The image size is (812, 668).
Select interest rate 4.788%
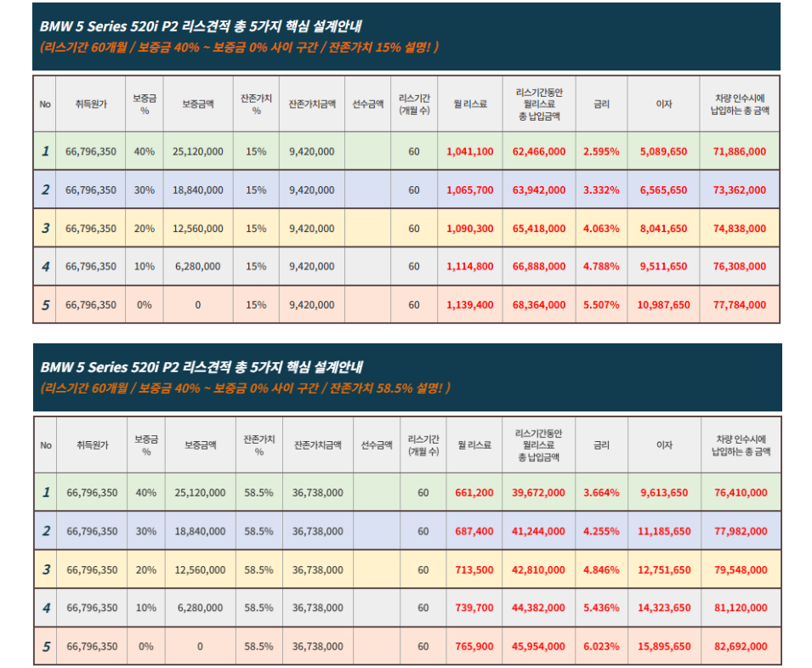(x=601, y=267)
